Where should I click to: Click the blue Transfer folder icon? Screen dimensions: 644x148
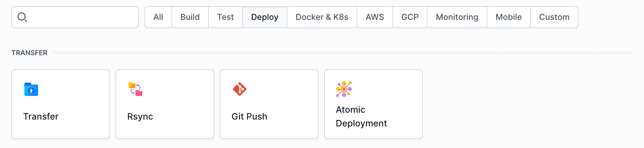pyautogui.click(x=31, y=89)
